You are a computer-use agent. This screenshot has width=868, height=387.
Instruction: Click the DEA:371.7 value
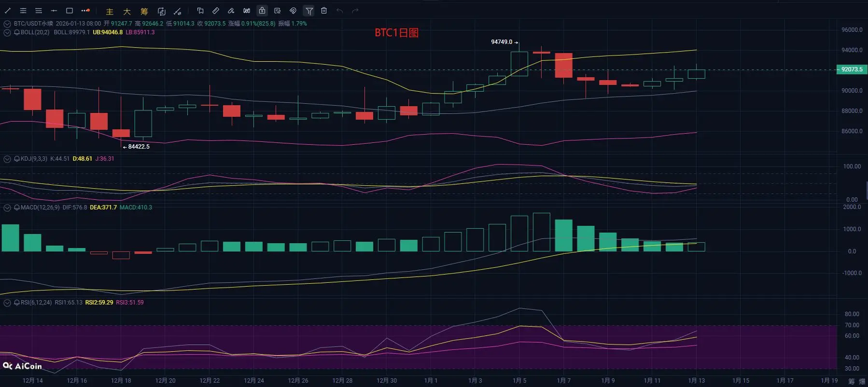coord(103,207)
